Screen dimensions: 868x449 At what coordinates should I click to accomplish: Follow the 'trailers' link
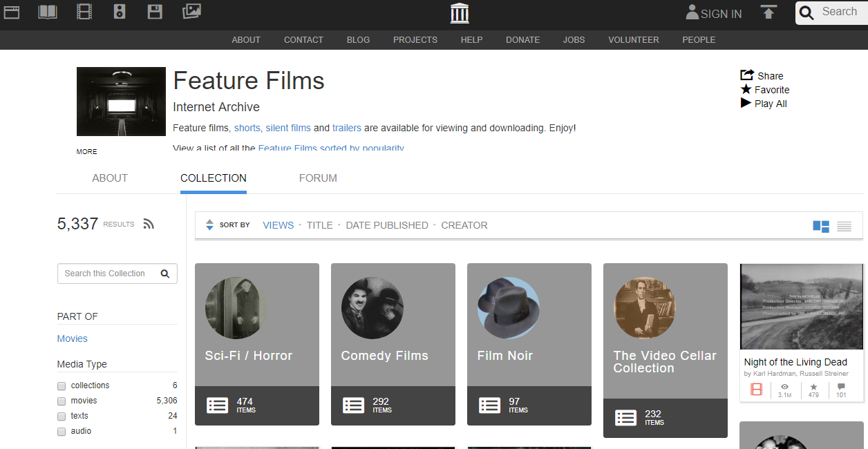[347, 128]
